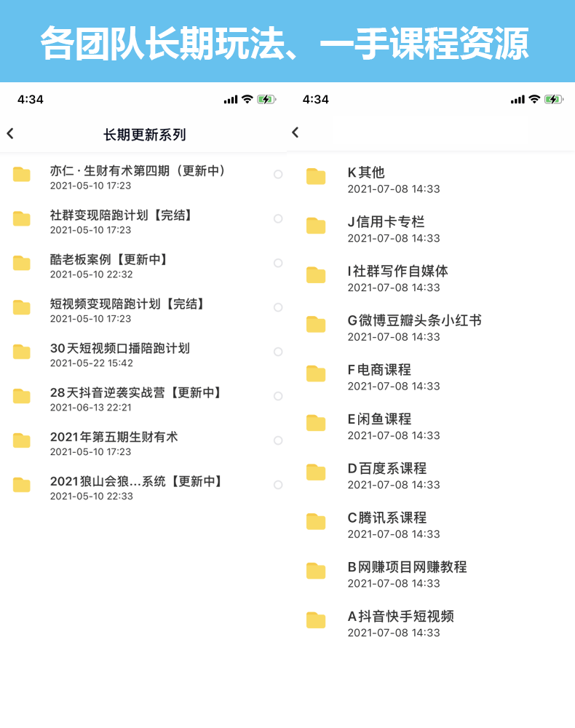
Task: Open folder icon of C腾讯系课程
Action: 316,522
